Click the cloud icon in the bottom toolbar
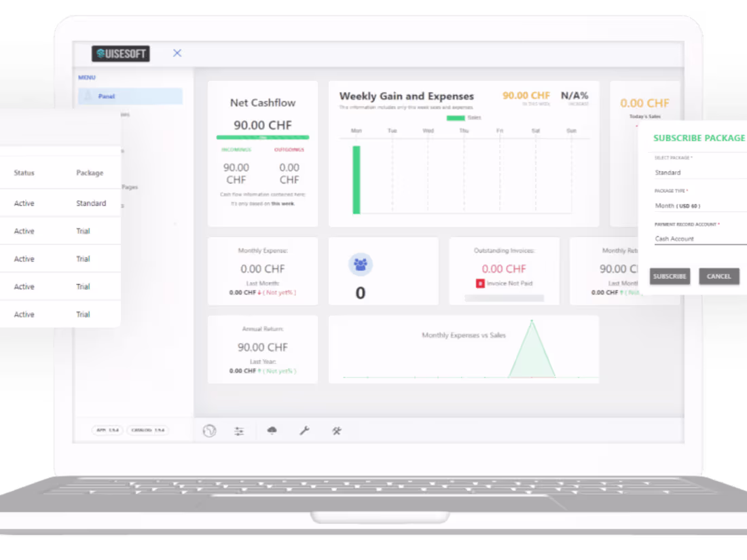 272,430
